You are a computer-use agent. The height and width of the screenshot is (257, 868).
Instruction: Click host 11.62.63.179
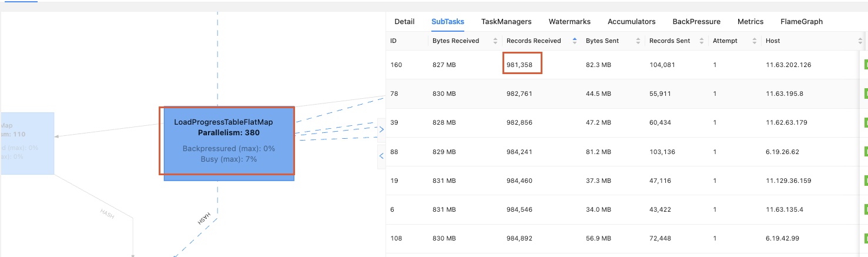786,122
